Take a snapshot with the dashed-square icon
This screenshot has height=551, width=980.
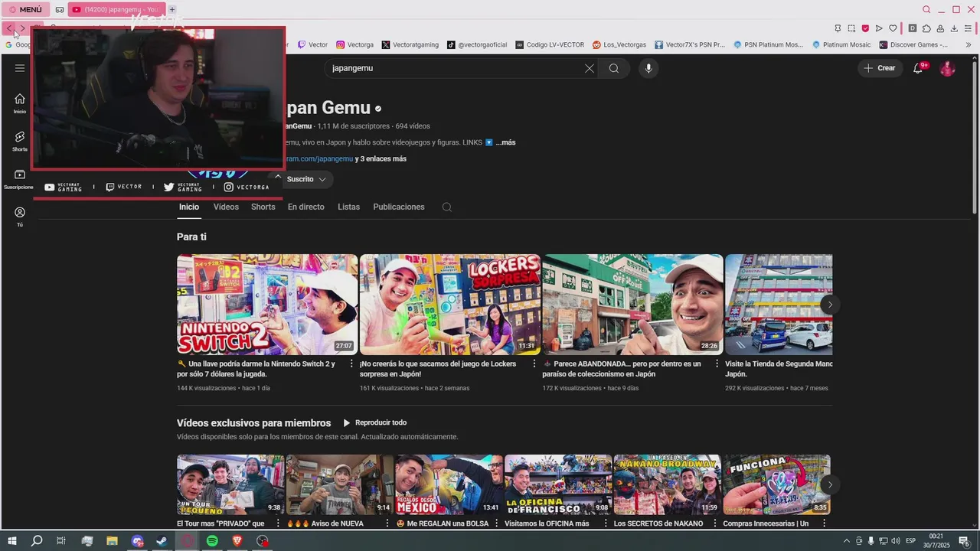coord(851,28)
